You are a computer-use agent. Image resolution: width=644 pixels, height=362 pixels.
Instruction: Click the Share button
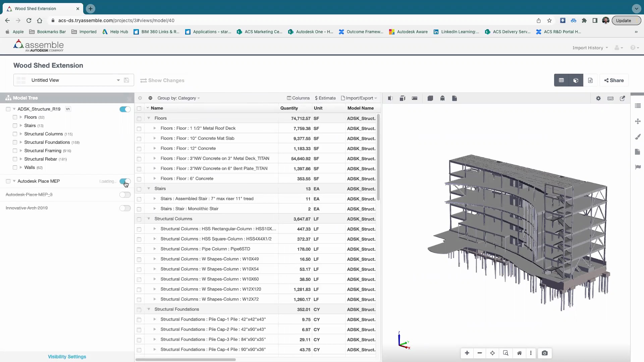[614, 80]
